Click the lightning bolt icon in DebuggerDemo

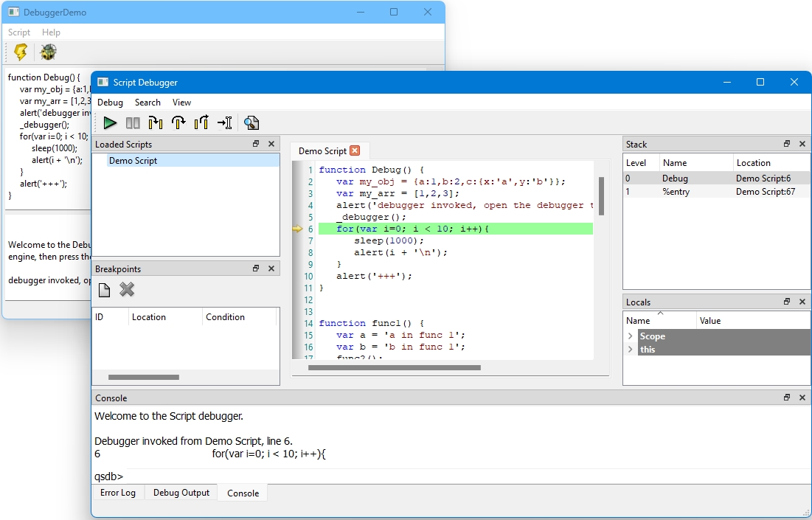click(x=21, y=52)
